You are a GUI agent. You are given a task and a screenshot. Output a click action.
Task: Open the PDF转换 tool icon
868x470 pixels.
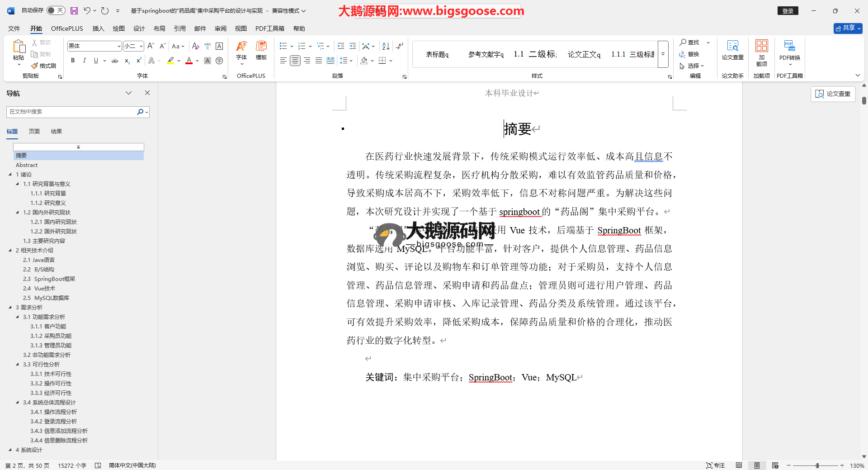coord(789,50)
